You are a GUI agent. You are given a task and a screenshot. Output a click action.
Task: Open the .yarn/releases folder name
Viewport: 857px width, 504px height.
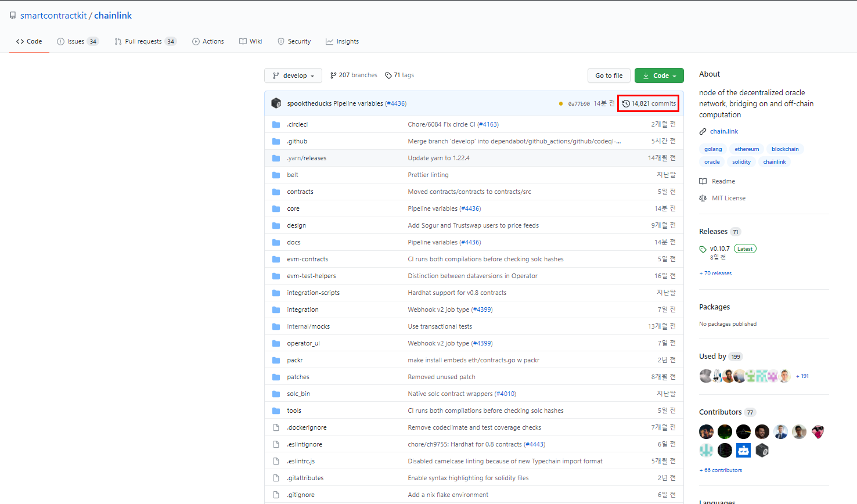307,158
